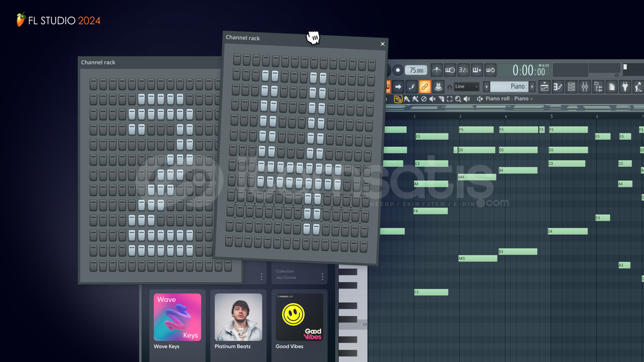
Task: Toggle the 3.2.1 recording countdown
Action: (463, 70)
